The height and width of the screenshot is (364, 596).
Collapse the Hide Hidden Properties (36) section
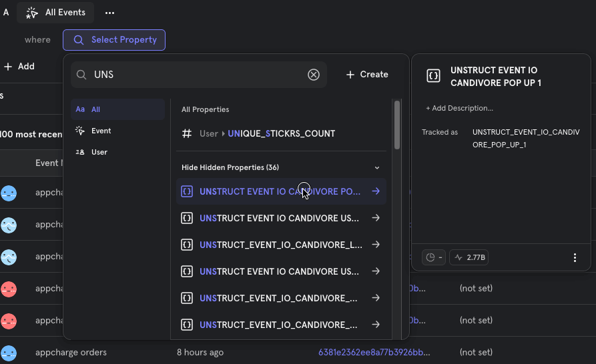pyautogui.click(x=377, y=167)
